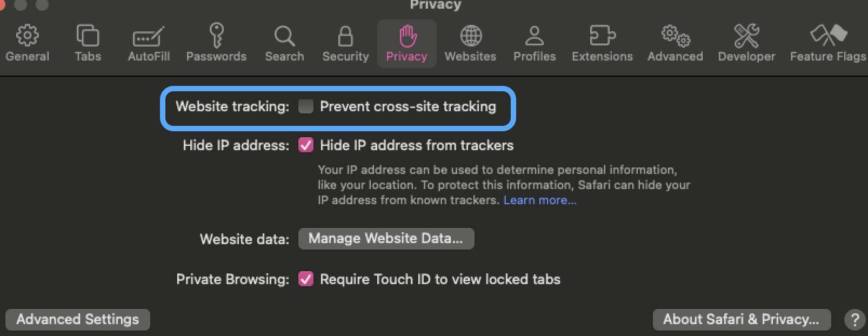
Task: Open Feature Flags pane icon
Action: point(828,36)
